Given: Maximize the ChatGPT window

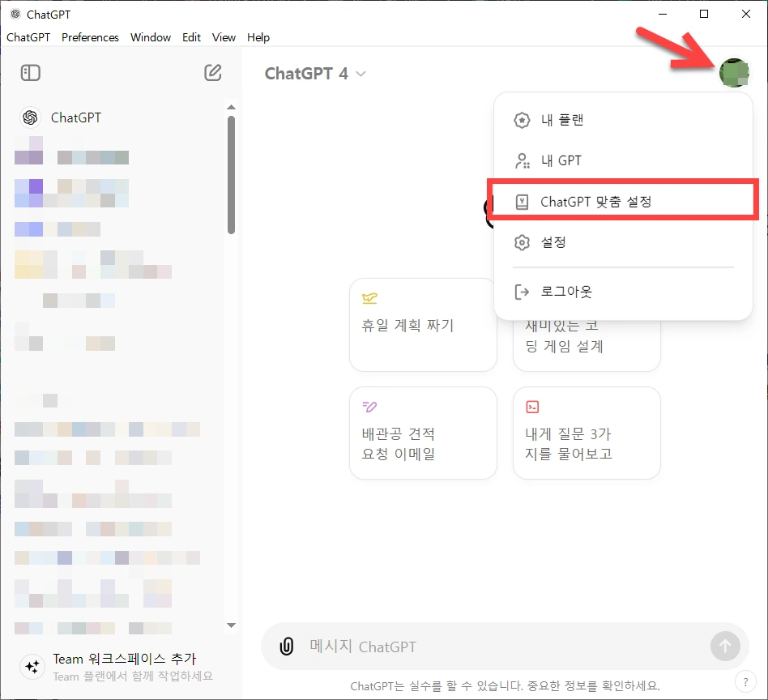Looking at the screenshot, I should (704, 15).
